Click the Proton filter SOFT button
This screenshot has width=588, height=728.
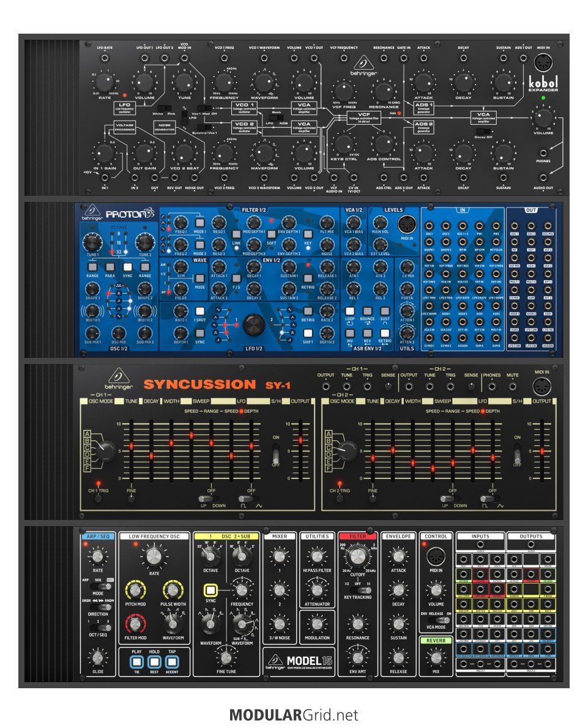(x=271, y=234)
